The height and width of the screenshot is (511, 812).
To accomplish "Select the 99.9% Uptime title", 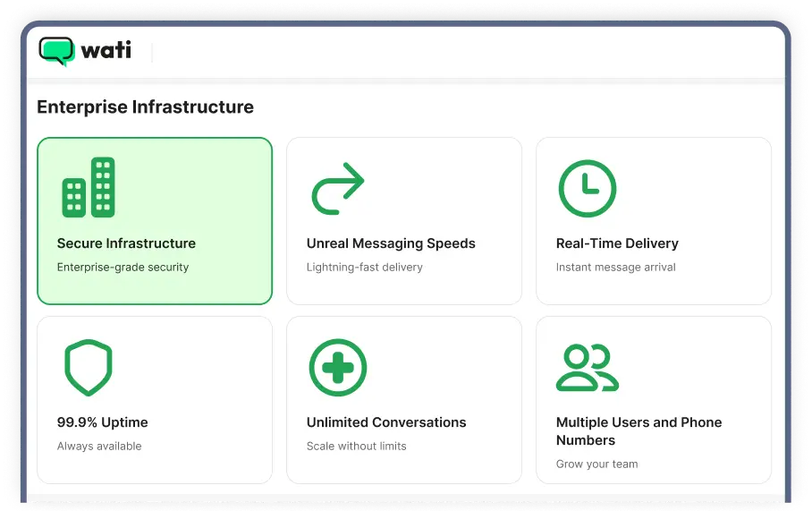I will [x=102, y=422].
